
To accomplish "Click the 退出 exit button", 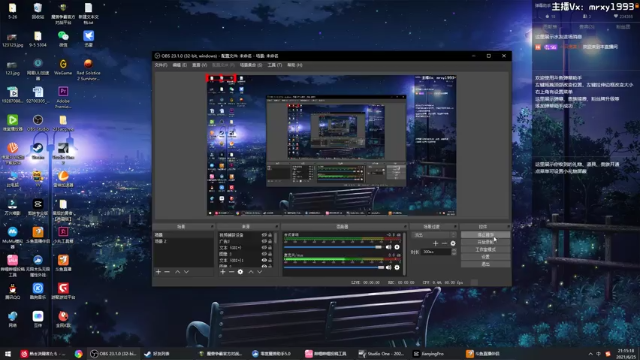I will 485,264.
